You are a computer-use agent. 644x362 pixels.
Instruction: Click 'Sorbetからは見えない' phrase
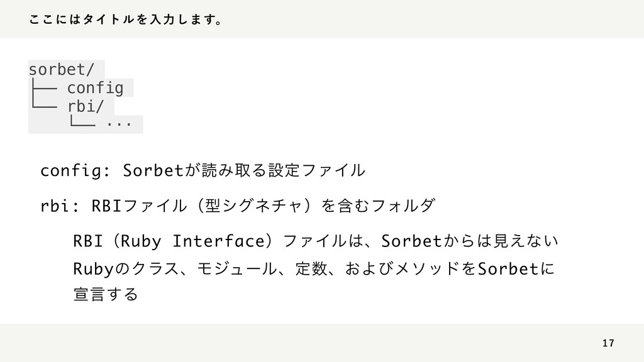point(470,241)
